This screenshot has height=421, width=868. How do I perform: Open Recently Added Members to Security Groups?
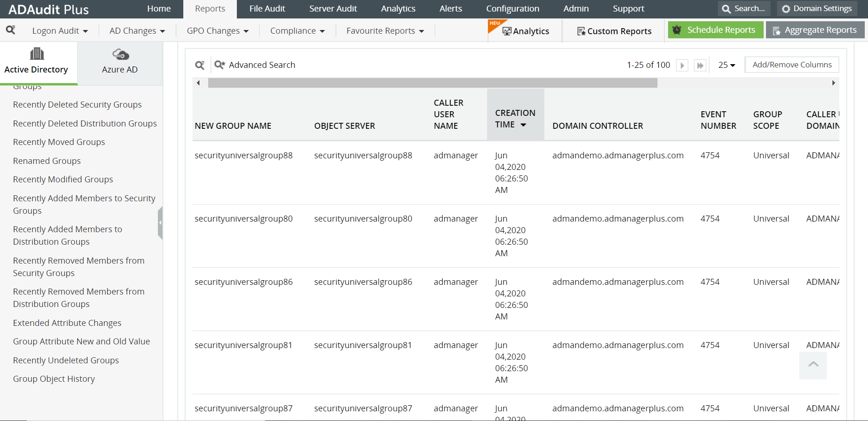pyautogui.click(x=84, y=204)
